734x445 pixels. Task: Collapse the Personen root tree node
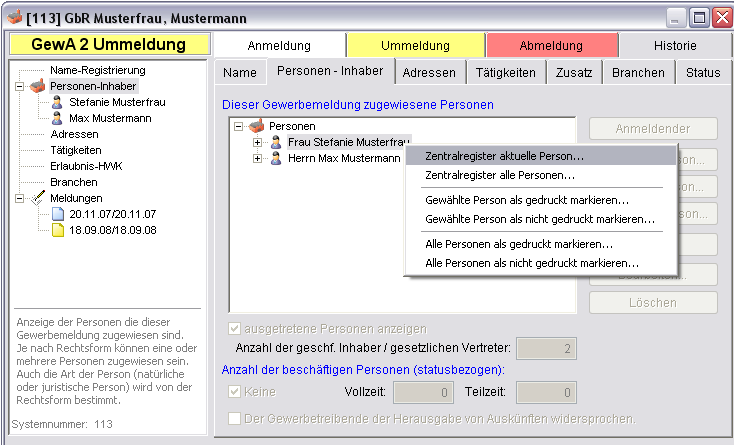[238, 126]
